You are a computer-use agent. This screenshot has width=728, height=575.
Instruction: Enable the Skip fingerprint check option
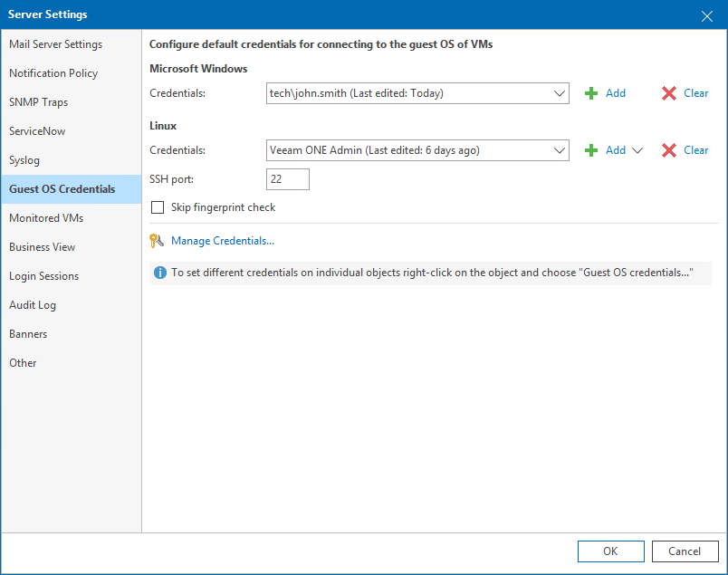[x=158, y=207]
